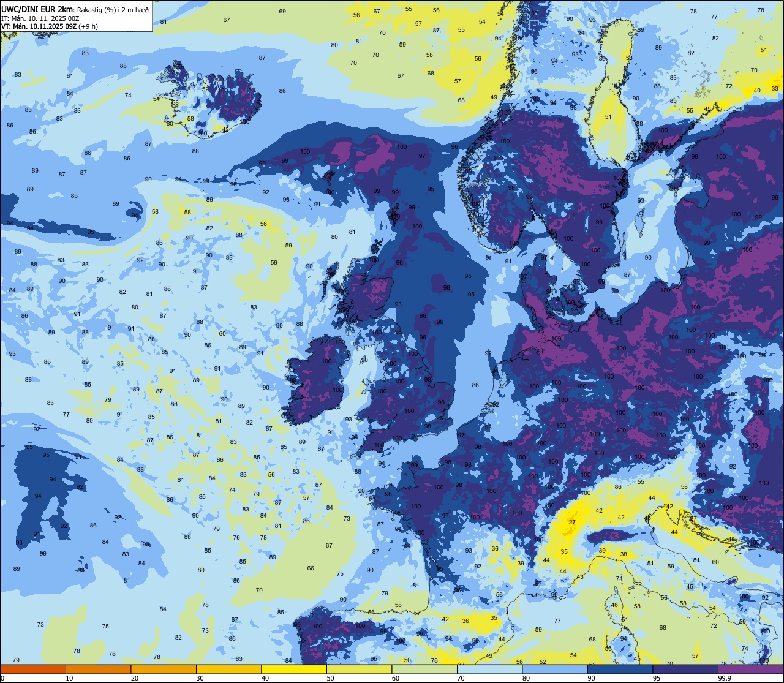
Task: Click the medium blue 80–90 legend swatch
Action: 555,669
